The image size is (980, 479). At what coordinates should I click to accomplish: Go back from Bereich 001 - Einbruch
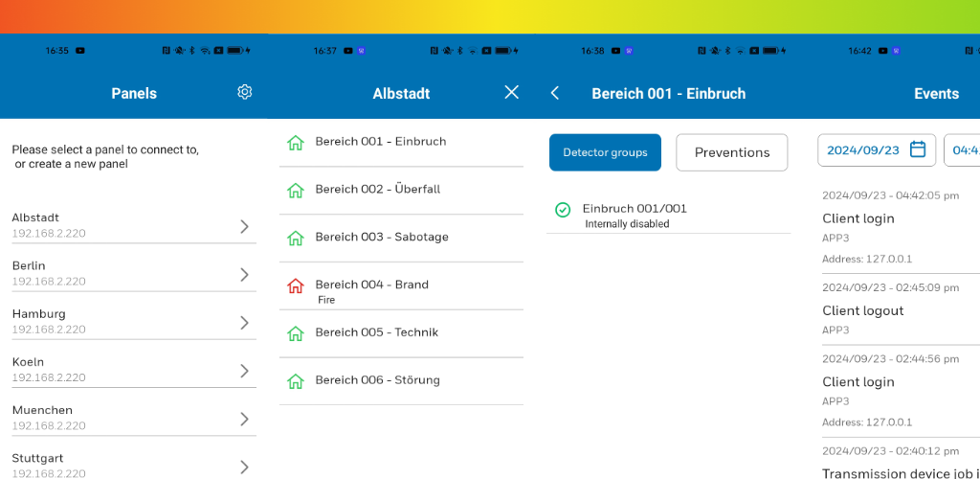[x=554, y=93]
